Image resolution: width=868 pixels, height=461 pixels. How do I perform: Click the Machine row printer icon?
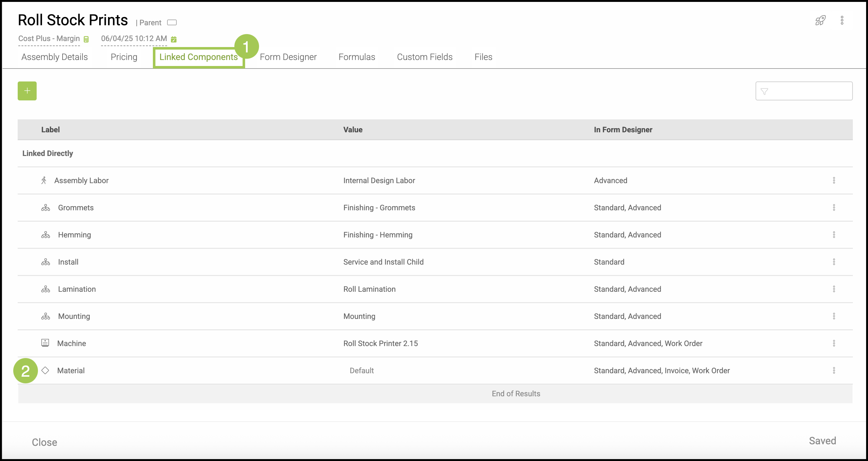45,343
